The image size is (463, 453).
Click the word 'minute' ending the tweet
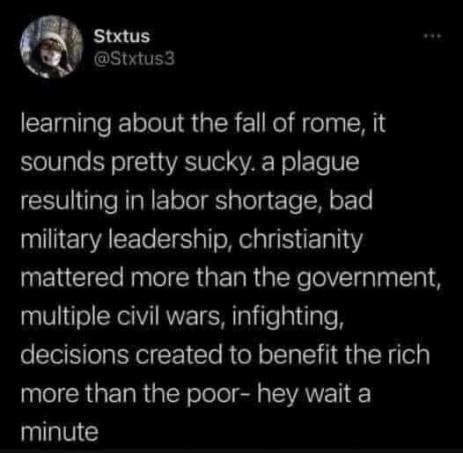click(x=60, y=432)
